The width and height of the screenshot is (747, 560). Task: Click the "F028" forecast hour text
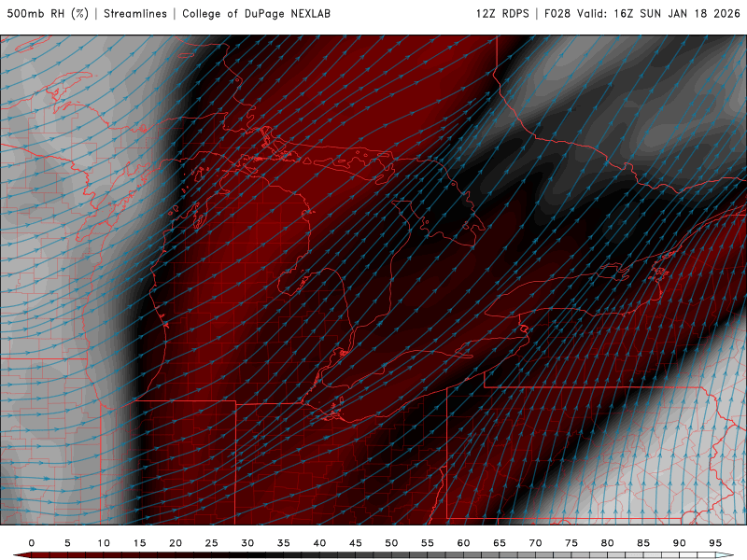(x=557, y=13)
